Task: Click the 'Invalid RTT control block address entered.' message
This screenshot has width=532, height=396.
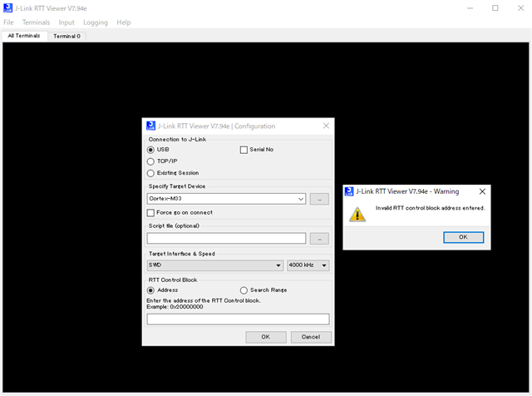Action: point(430,208)
